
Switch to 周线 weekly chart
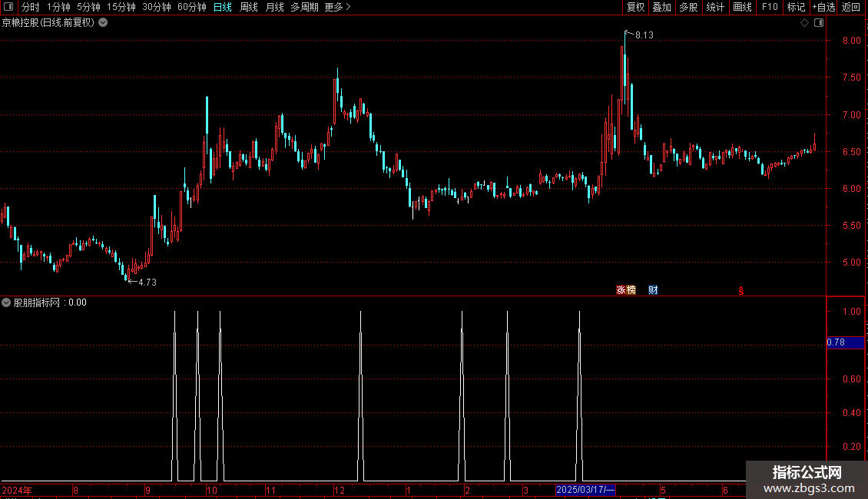click(x=249, y=7)
